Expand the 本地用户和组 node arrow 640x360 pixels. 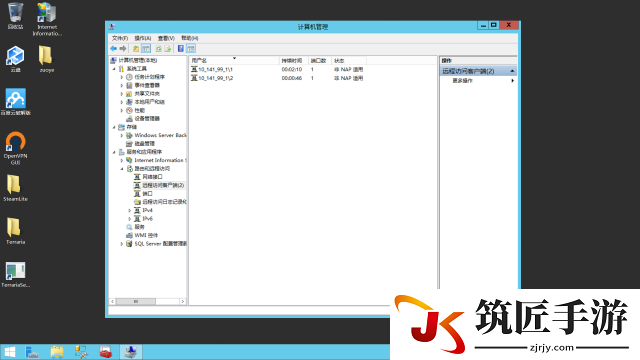click(122, 102)
